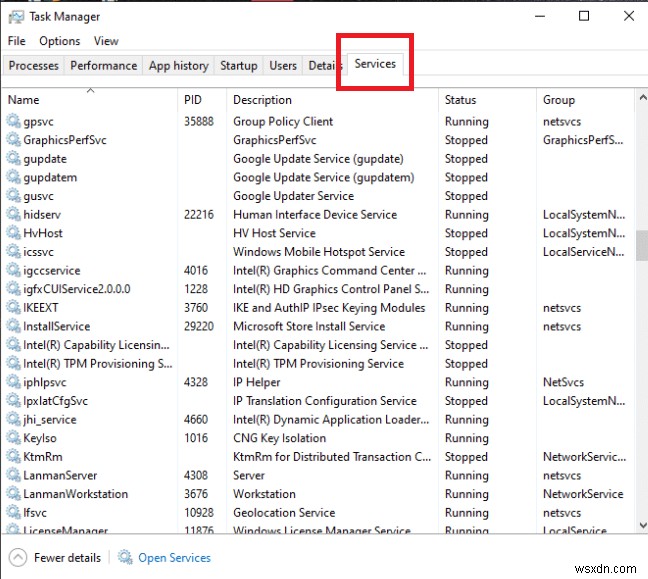The image size is (648, 579).
Task: Sort services by PID column
Action: [202, 100]
